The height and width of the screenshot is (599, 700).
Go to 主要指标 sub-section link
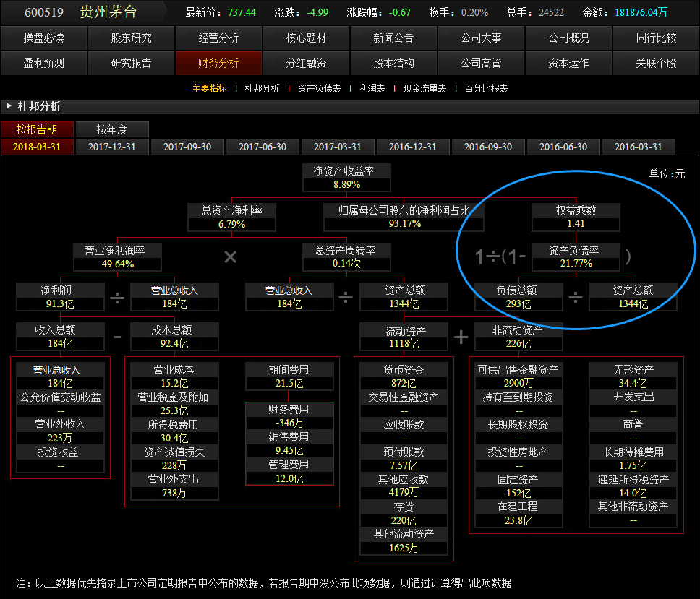[x=210, y=88]
